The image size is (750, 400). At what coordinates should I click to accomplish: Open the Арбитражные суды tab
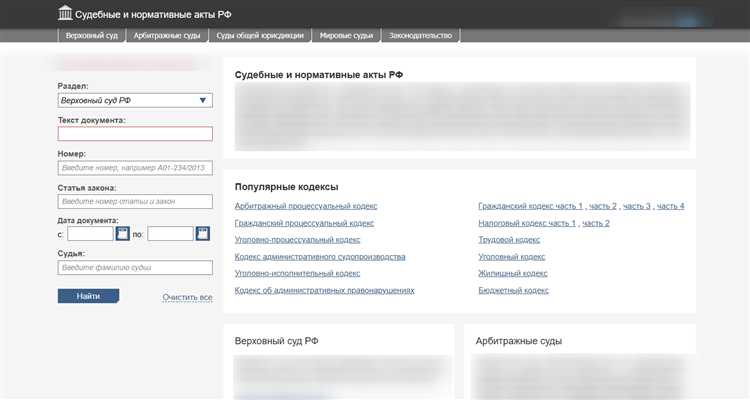[166, 35]
